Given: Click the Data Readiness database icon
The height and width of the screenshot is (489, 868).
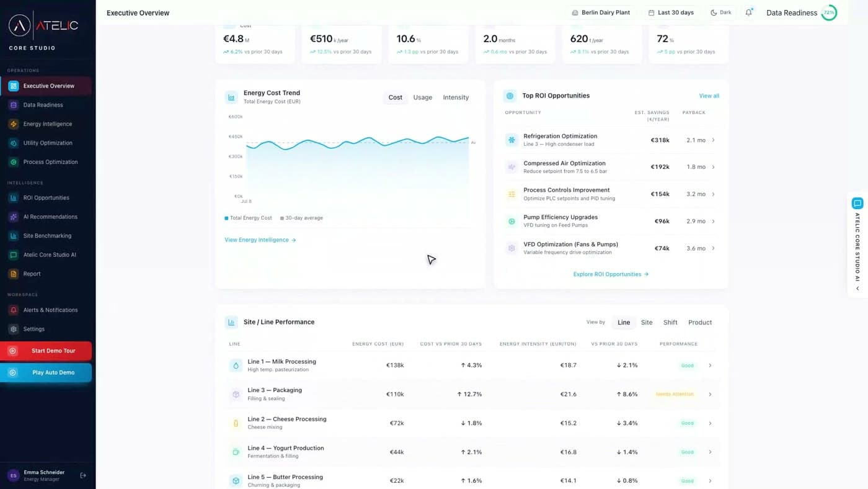Looking at the screenshot, I should 14,105.
